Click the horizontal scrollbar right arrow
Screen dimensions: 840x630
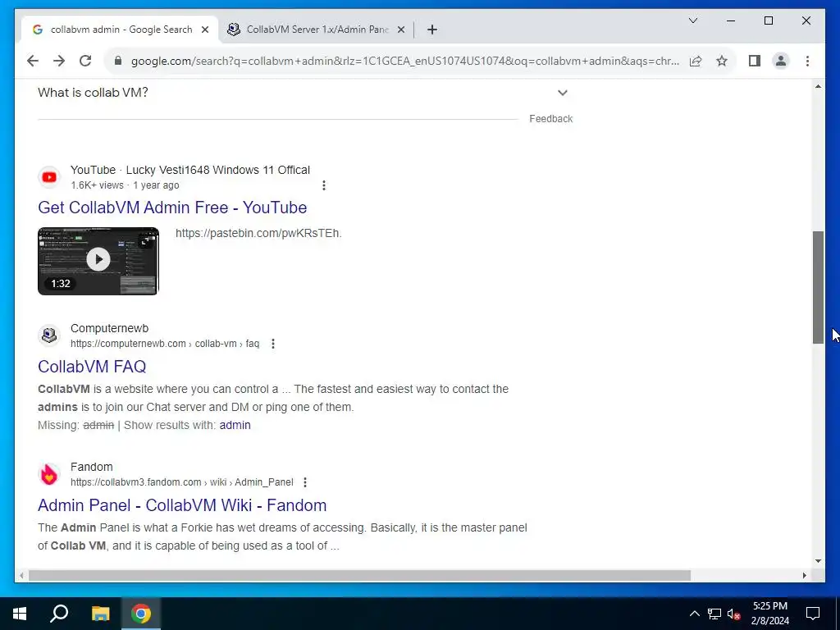pos(805,576)
